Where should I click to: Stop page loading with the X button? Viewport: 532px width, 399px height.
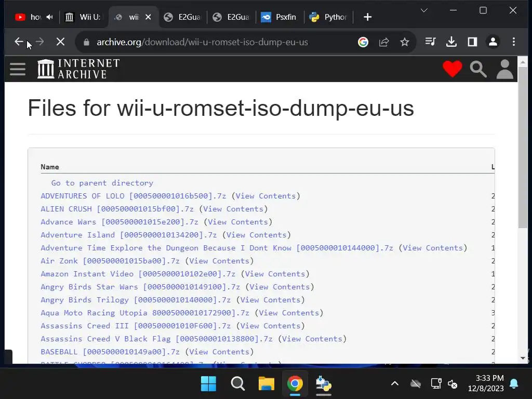[x=60, y=42]
